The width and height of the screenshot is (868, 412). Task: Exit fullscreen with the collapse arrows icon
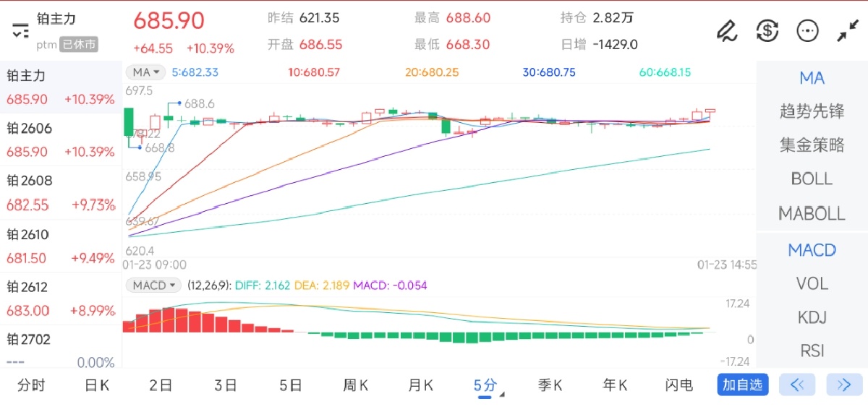[847, 30]
